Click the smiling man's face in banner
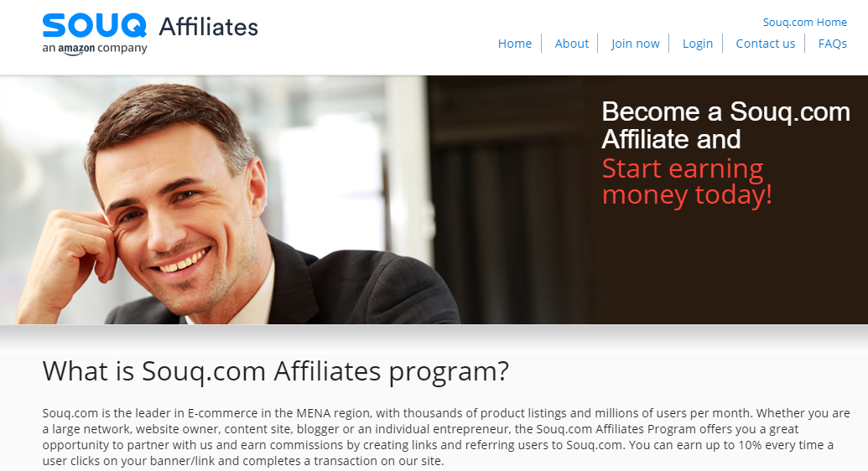Screen dimensions: 868x471 (x=177, y=210)
